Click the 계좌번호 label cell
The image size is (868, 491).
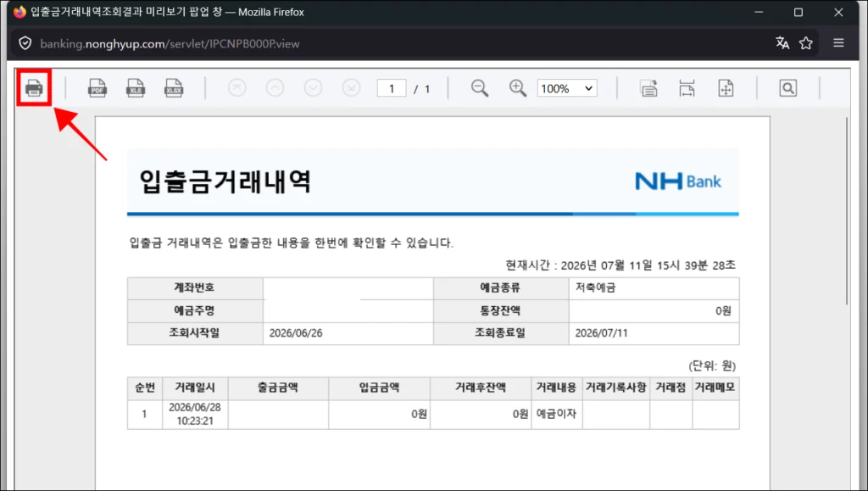(x=195, y=287)
